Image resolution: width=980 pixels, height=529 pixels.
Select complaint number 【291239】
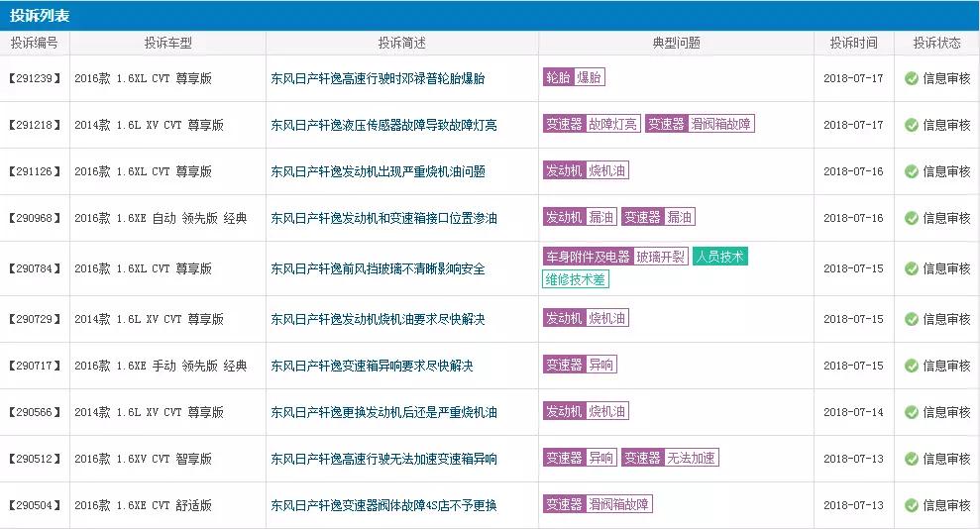(35, 78)
